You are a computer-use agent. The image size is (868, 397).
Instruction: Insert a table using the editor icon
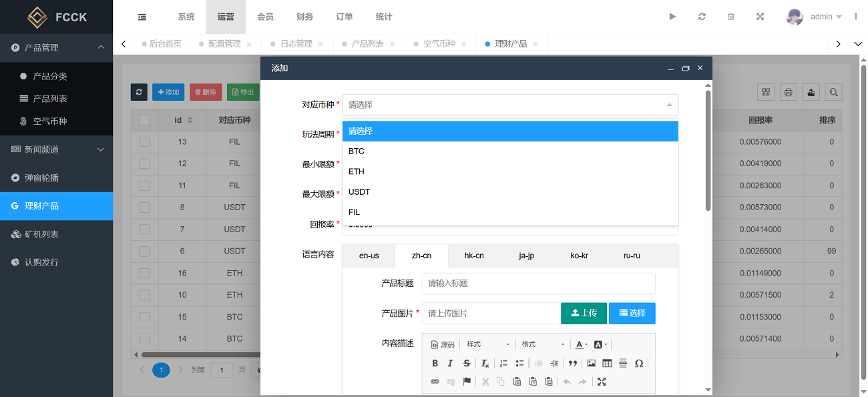click(607, 364)
